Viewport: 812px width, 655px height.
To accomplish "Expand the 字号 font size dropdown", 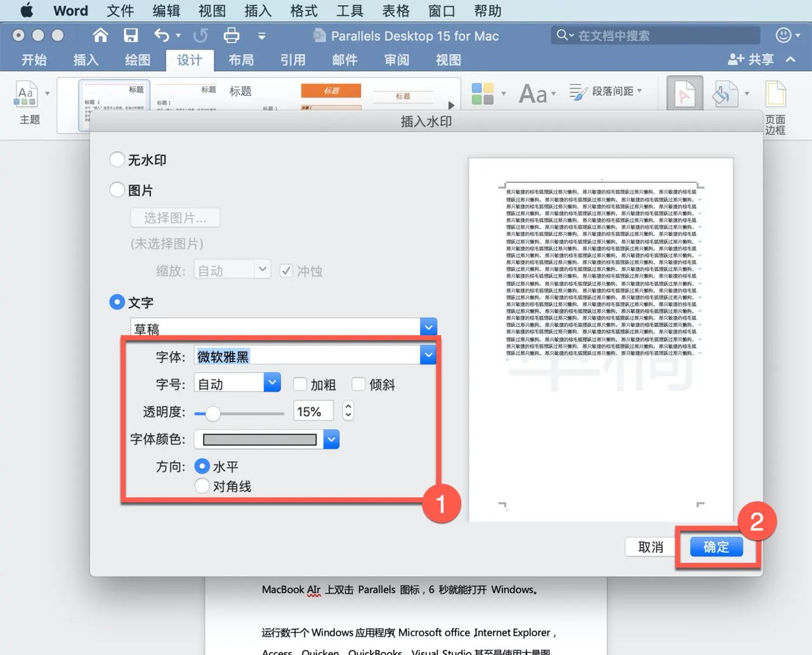I will pos(272,382).
